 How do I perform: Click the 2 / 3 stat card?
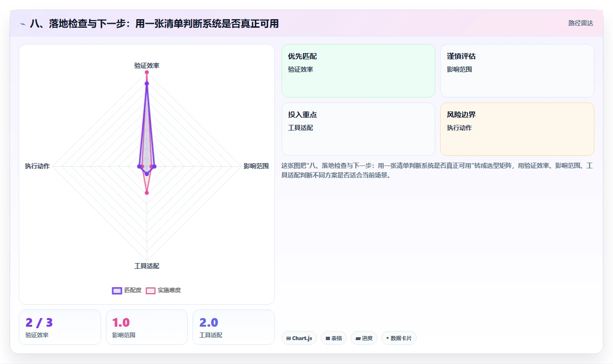(60, 327)
